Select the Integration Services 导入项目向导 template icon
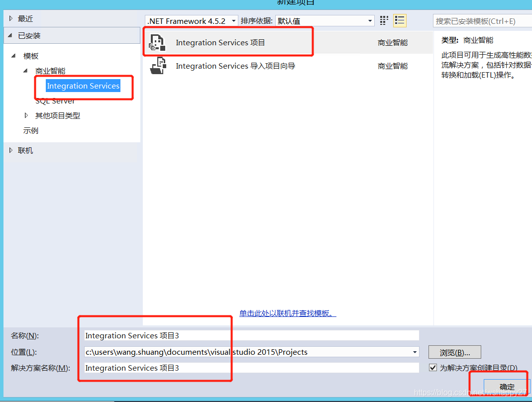This screenshot has width=532, height=402. tap(158, 66)
